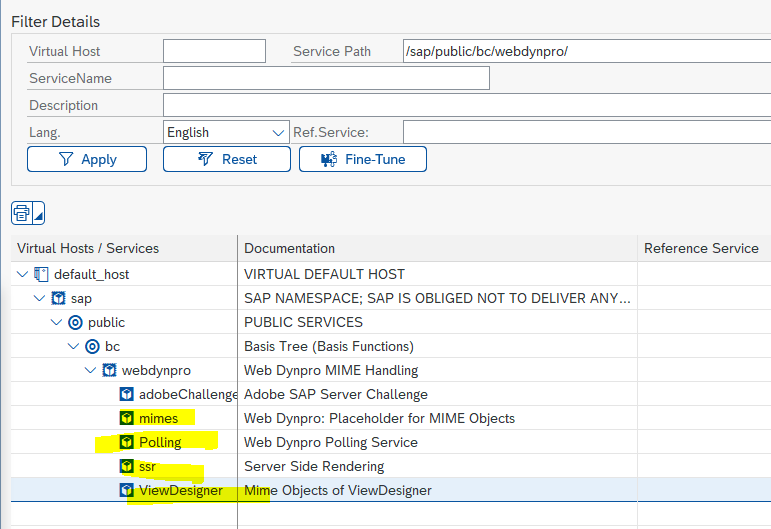Image resolution: width=771 pixels, height=529 pixels.
Task: Open the print button dropdown arrow
Action: [38, 213]
